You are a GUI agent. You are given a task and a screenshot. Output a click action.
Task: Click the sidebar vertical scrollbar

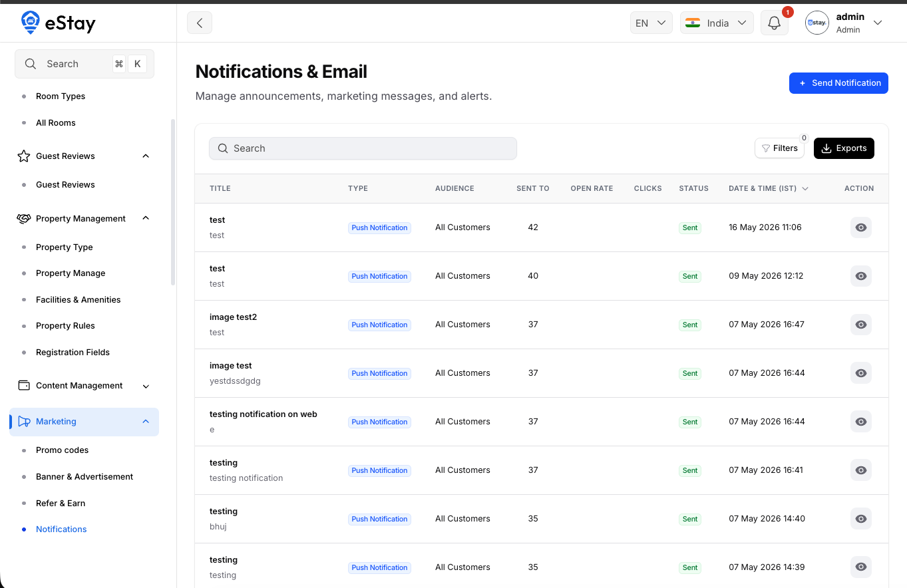(x=173, y=202)
